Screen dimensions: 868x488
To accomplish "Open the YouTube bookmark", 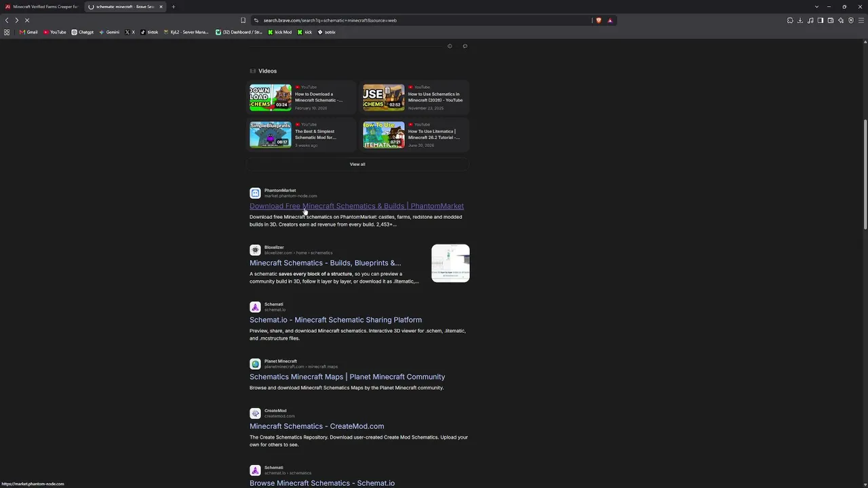I will [55, 32].
